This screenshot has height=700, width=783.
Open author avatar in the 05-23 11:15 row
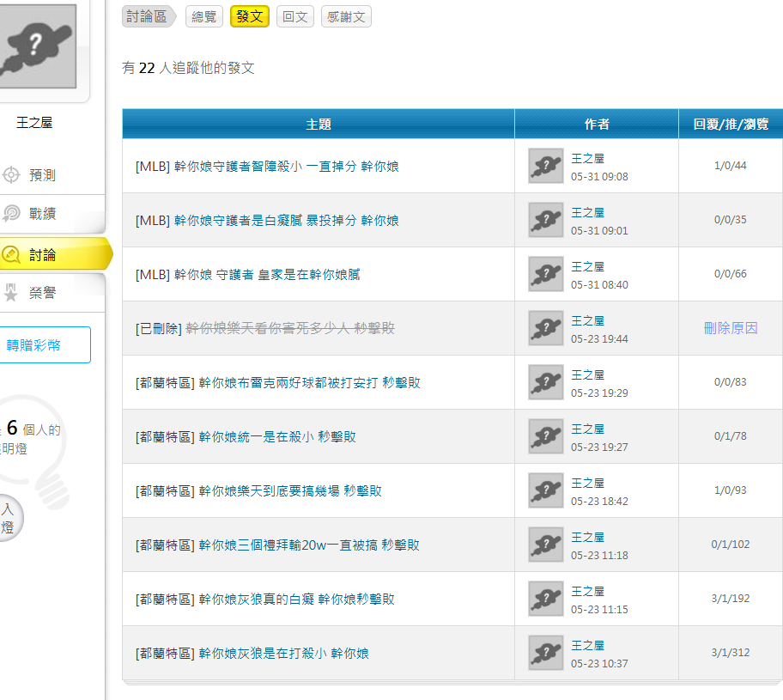pyautogui.click(x=546, y=599)
